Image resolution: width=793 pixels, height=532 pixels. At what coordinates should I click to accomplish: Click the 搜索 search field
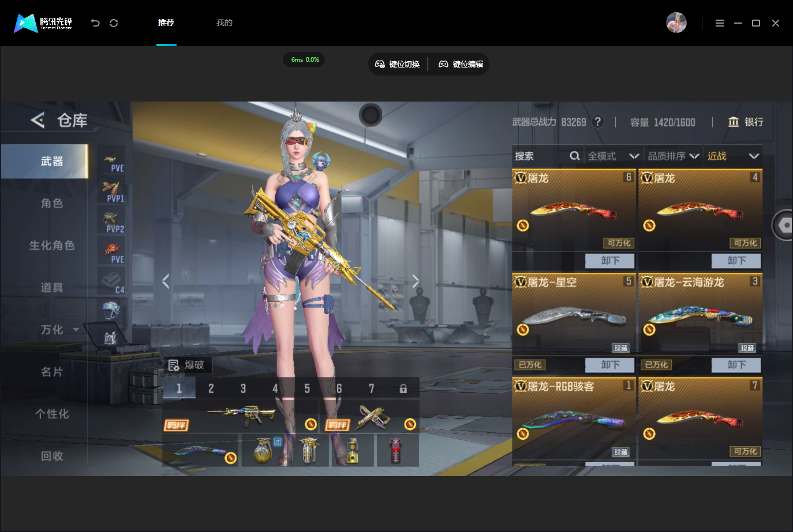[x=547, y=156]
